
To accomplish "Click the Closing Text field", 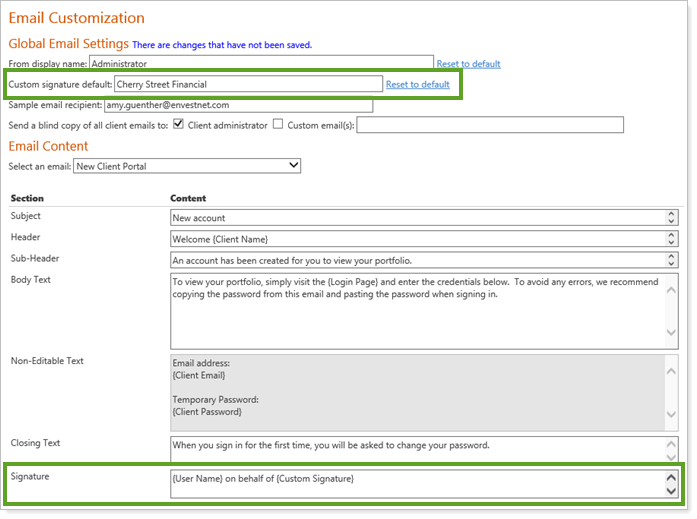I will 417,446.
